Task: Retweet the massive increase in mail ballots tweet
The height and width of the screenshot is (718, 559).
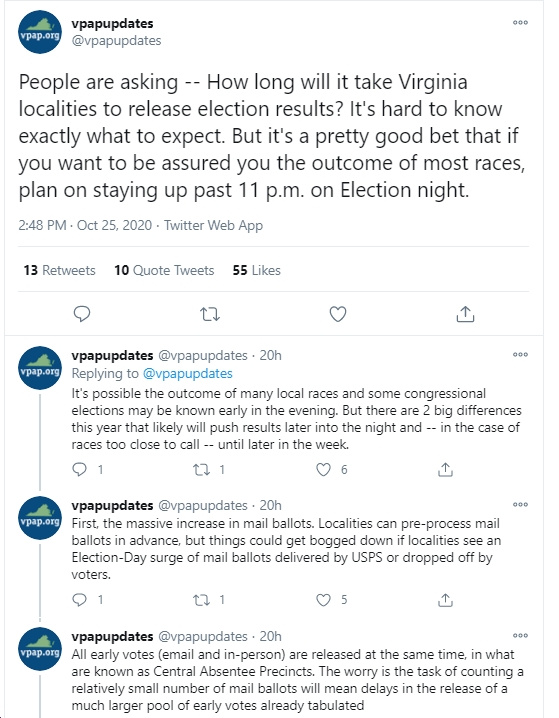Action: [201, 600]
